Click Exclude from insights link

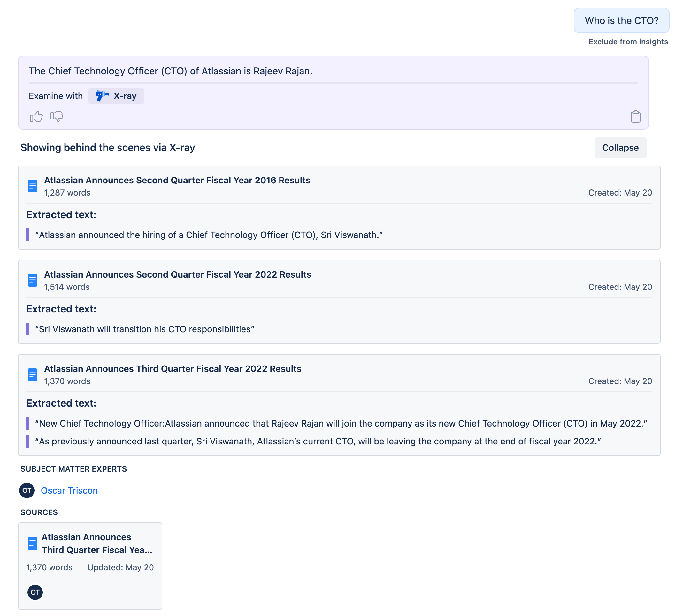coord(628,42)
